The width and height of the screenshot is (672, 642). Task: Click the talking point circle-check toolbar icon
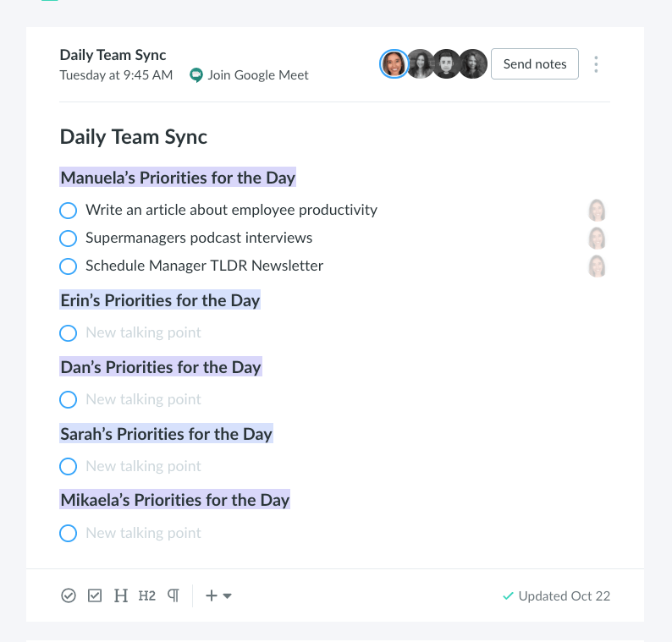[x=69, y=595]
